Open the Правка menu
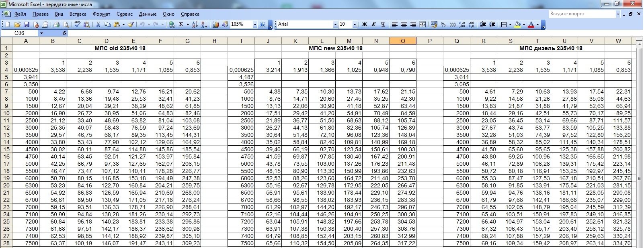644x248 pixels. [41, 14]
